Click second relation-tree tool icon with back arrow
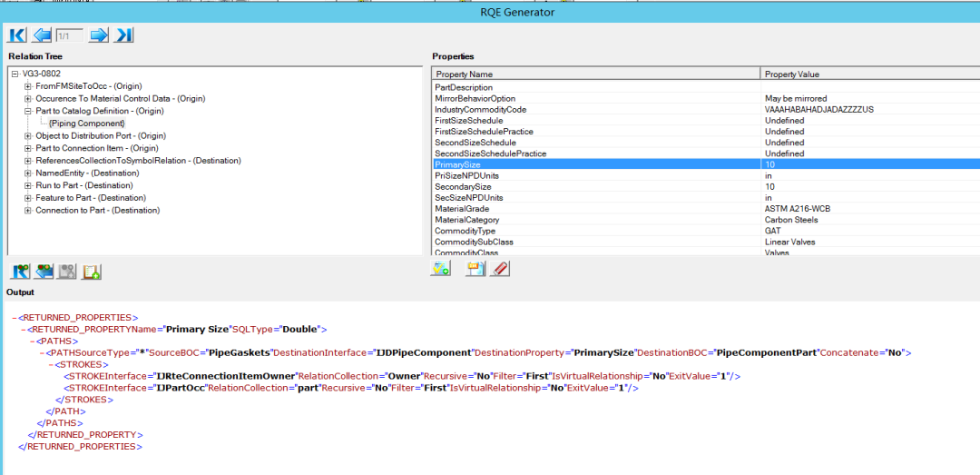 tap(45, 272)
